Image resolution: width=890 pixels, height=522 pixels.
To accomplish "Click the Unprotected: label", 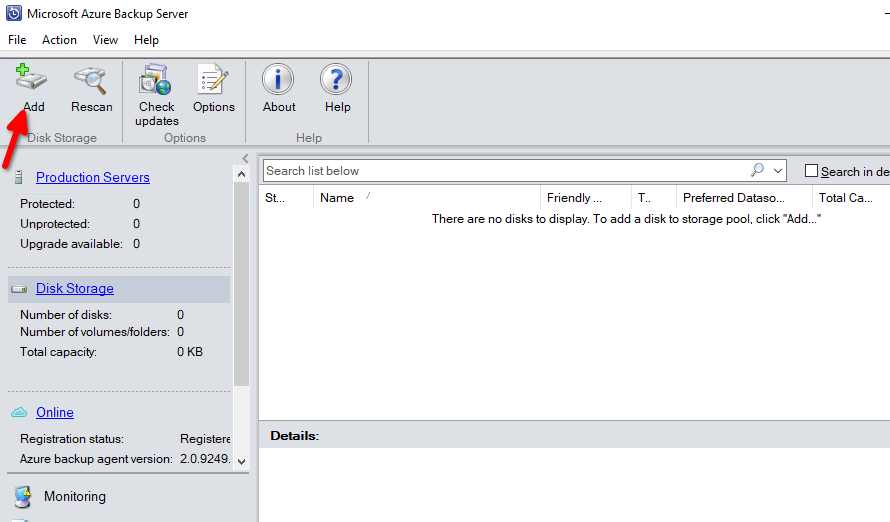I will [54, 224].
